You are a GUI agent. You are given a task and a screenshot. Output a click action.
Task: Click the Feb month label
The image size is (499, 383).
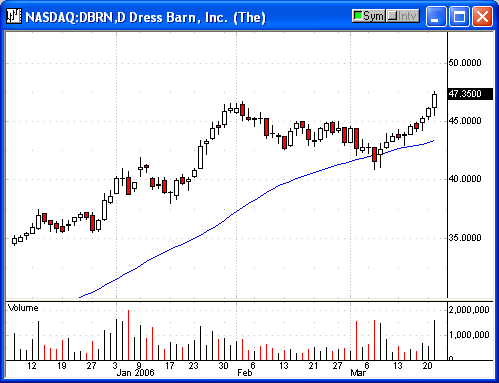(x=244, y=373)
